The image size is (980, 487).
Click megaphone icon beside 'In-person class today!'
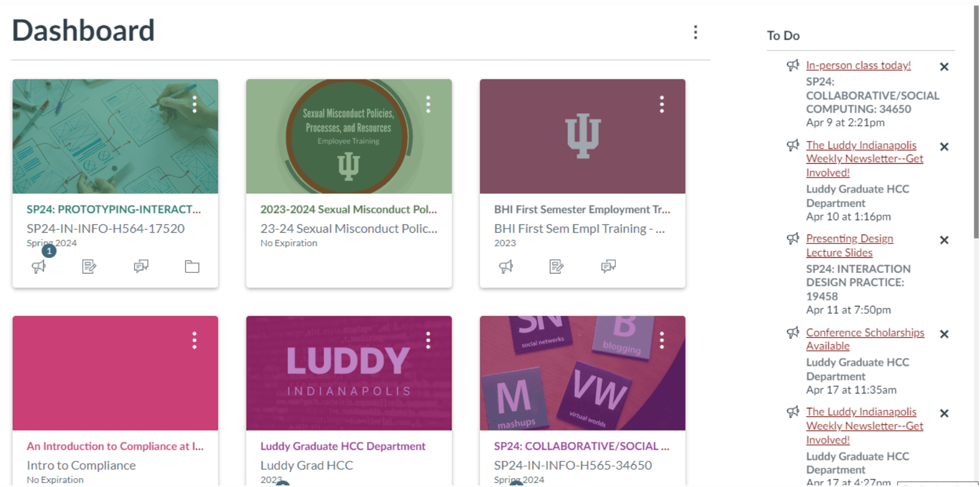pos(793,65)
